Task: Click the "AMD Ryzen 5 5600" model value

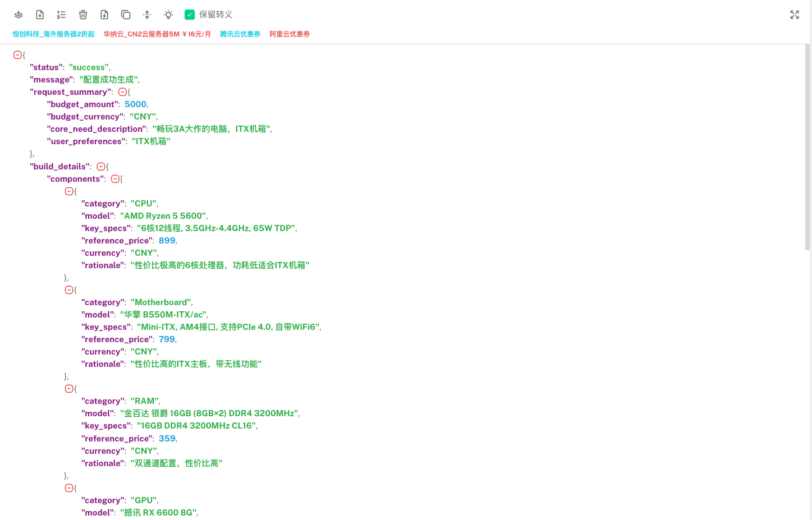Action: tap(163, 216)
